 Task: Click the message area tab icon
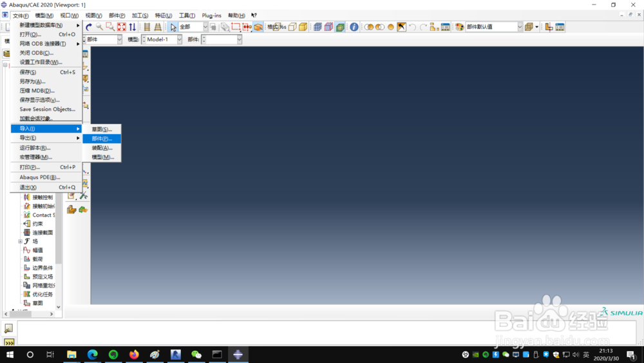pos(8,328)
